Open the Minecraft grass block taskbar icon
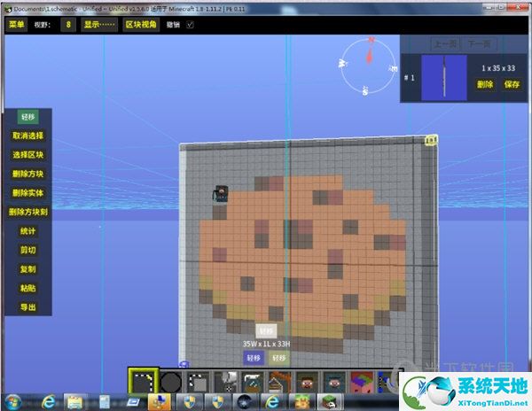This screenshot has height=411, width=532. (x=329, y=402)
